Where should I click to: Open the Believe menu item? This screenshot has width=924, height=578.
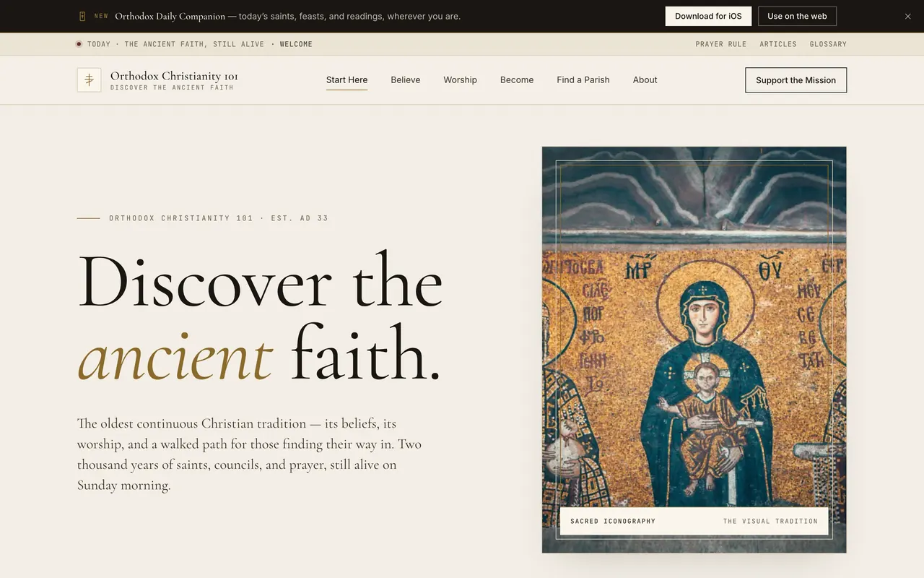(406, 80)
